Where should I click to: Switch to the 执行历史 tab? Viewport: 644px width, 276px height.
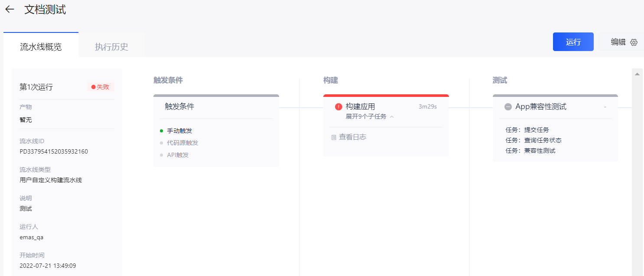point(111,47)
